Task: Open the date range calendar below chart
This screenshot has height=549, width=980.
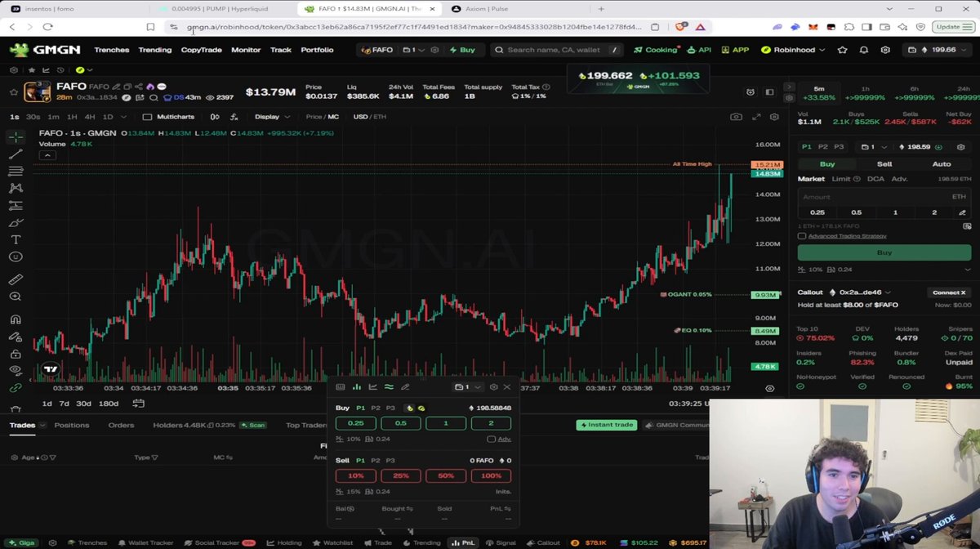Action: 138,404
